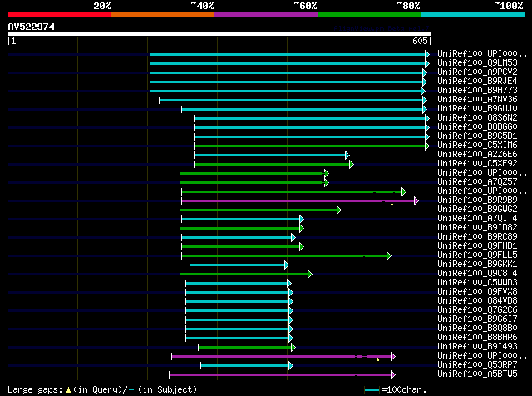The width and height of the screenshot is (532, 396).
Task: Click the UniRef100_A7QZ57 label
Action: 477,182
